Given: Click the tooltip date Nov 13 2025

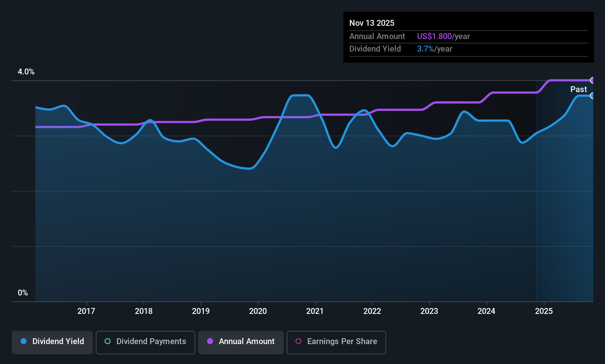Looking at the screenshot, I should coord(372,23).
